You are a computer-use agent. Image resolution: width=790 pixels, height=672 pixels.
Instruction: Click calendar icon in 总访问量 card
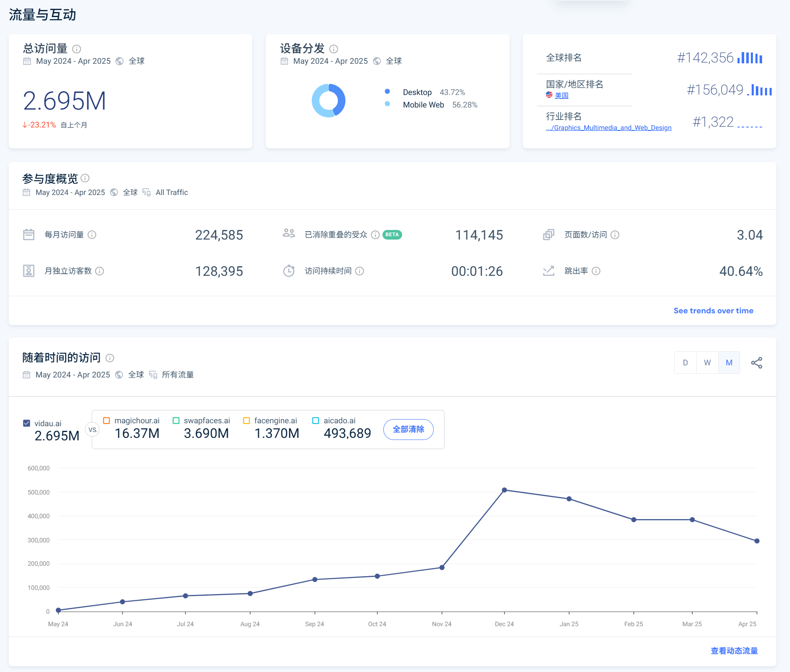tap(27, 61)
